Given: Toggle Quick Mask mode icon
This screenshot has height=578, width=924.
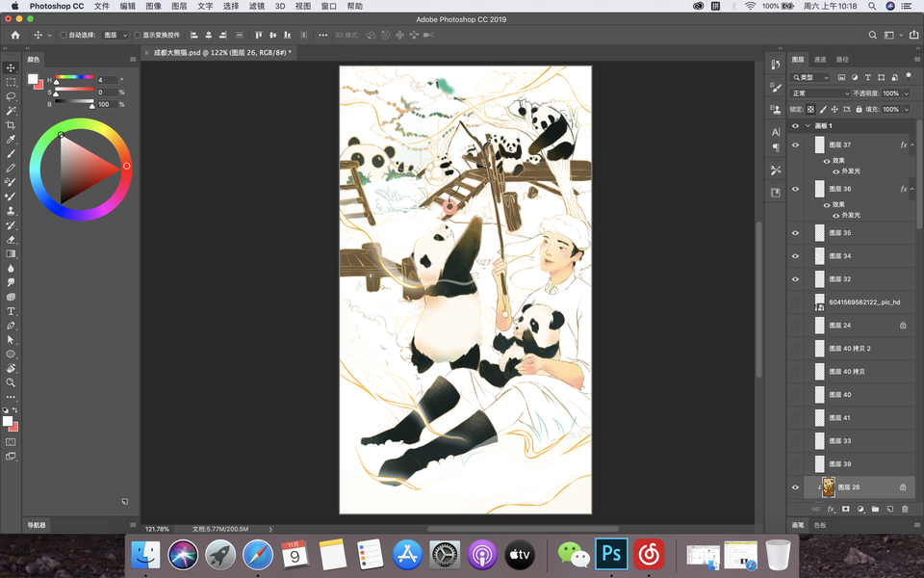Looking at the screenshot, I should 11,442.
